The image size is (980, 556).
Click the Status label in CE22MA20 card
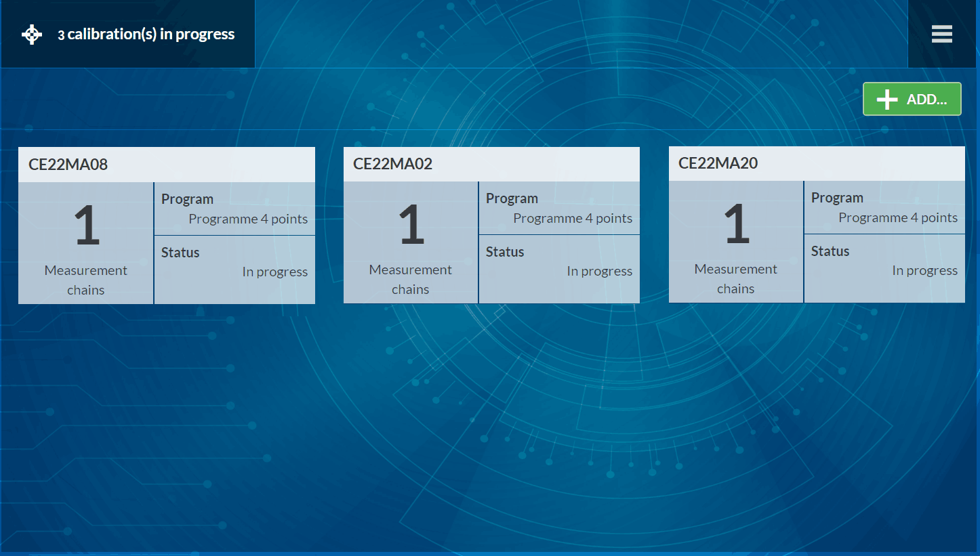tap(830, 251)
